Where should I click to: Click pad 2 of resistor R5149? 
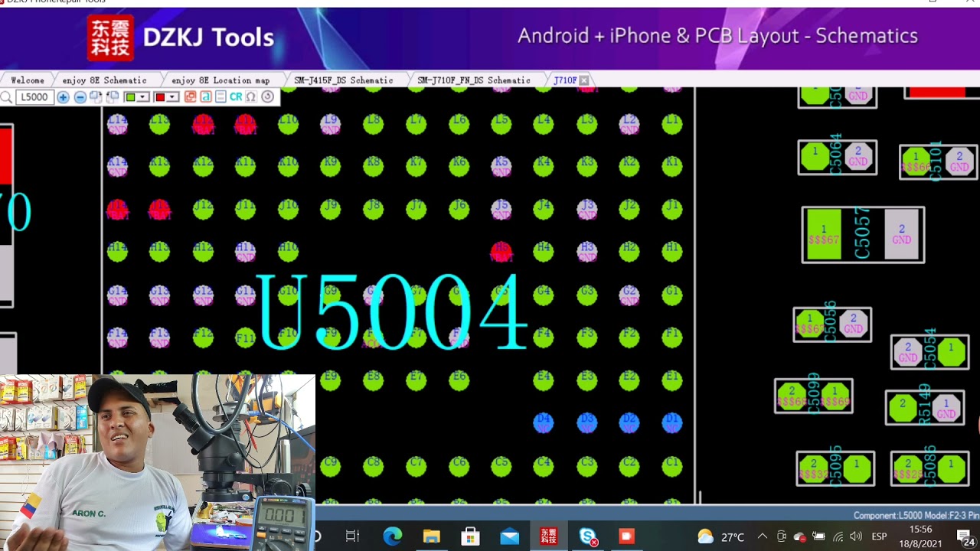903,408
